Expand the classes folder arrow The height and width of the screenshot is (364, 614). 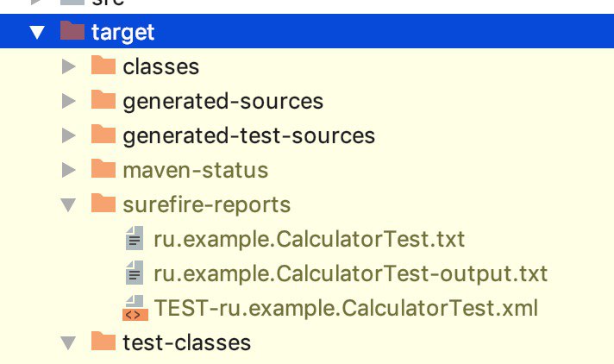[x=68, y=66]
